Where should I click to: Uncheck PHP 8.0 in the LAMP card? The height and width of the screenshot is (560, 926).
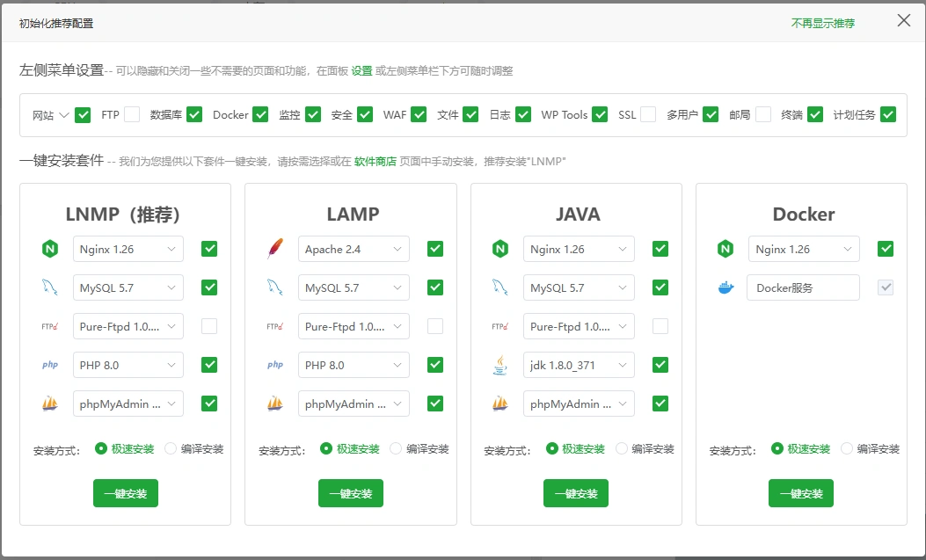tap(435, 365)
